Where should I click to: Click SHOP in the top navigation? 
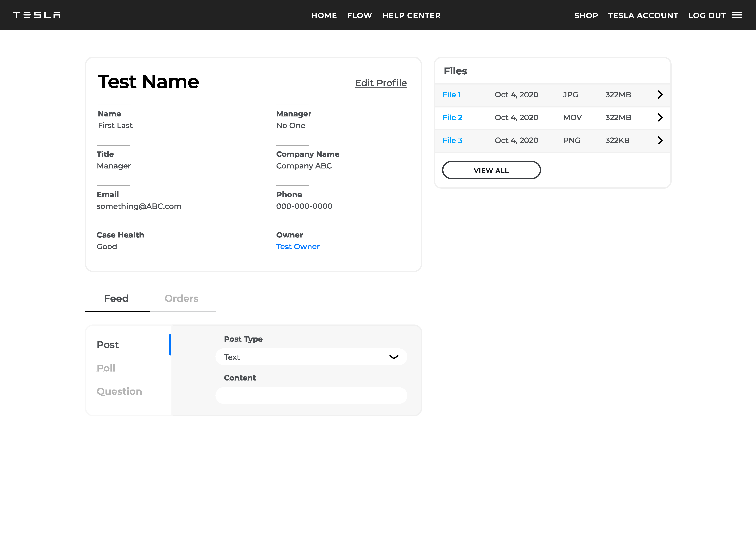click(x=586, y=15)
